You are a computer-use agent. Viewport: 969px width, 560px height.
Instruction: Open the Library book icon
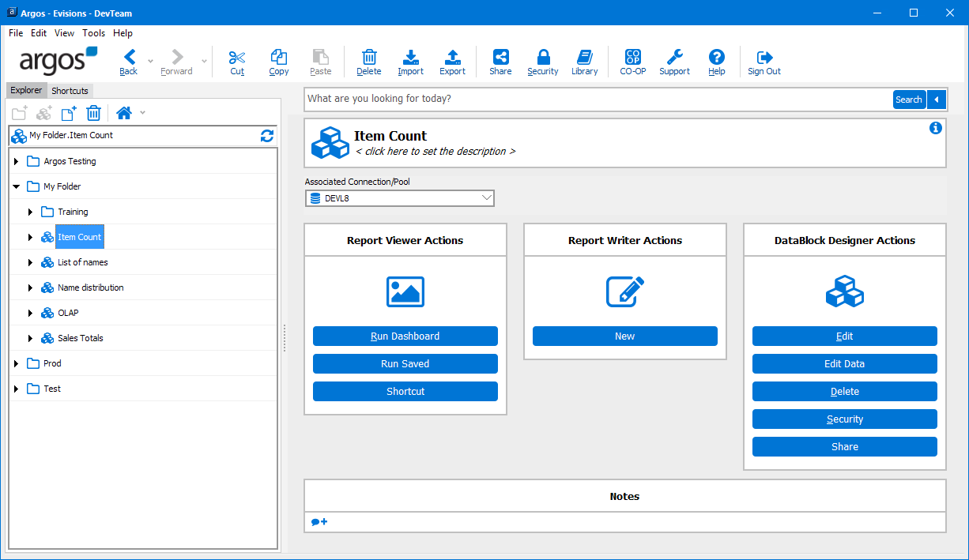(x=585, y=57)
